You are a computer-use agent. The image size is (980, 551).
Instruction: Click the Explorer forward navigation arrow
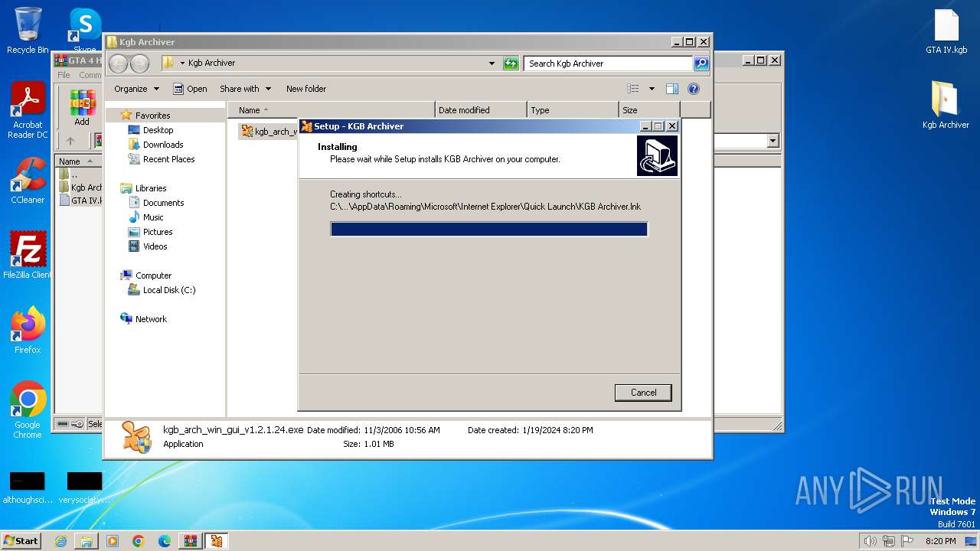coord(139,64)
